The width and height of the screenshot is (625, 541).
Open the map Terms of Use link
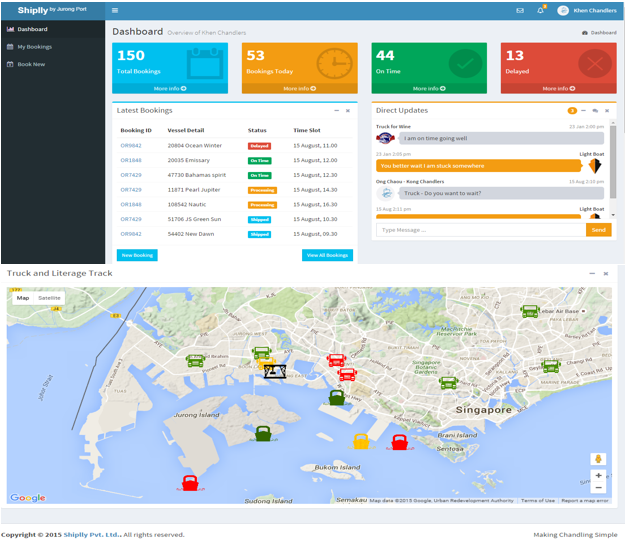click(x=538, y=500)
